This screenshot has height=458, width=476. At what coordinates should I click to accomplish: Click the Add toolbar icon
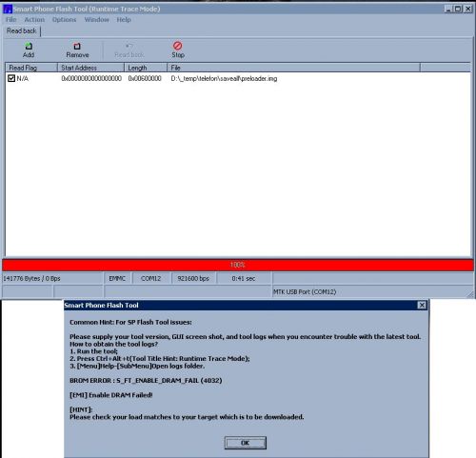click(29, 46)
